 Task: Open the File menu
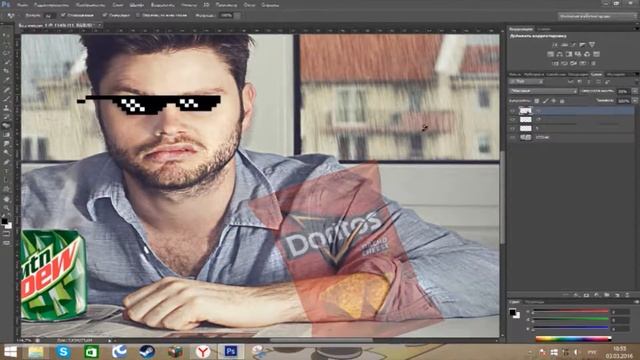[x=22, y=5]
